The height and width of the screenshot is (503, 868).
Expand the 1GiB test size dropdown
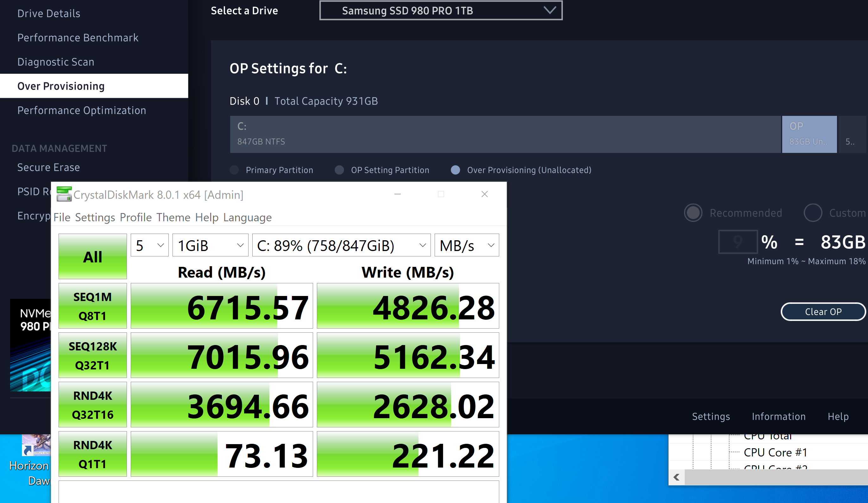(x=210, y=245)
